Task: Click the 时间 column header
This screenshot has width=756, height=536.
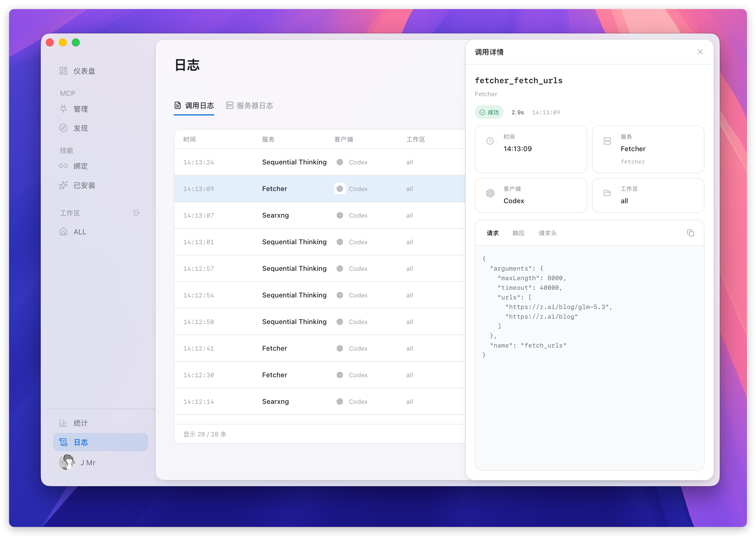Action: click(x=189, y=139)
